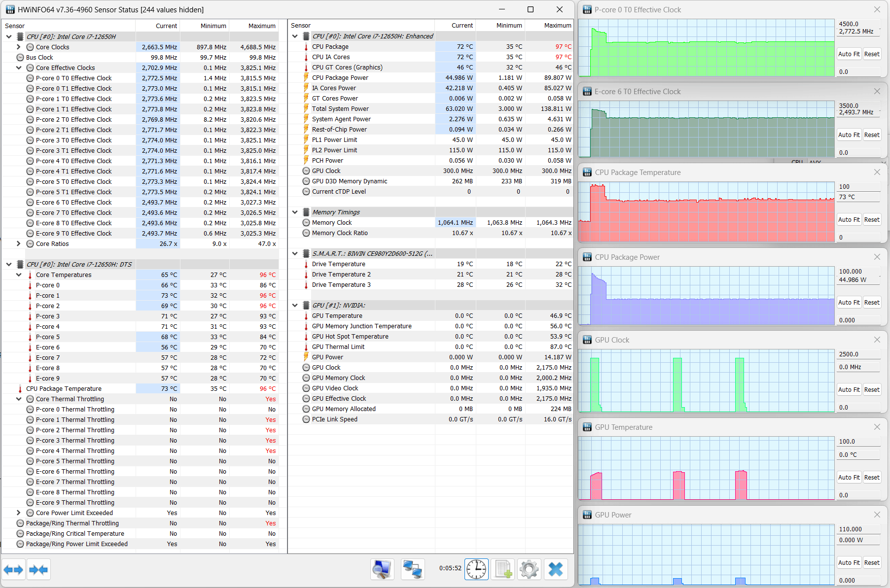Expand the Core Power Limit Exceeded node
This screenshot has width=890, height=588.
click(19, 513)
